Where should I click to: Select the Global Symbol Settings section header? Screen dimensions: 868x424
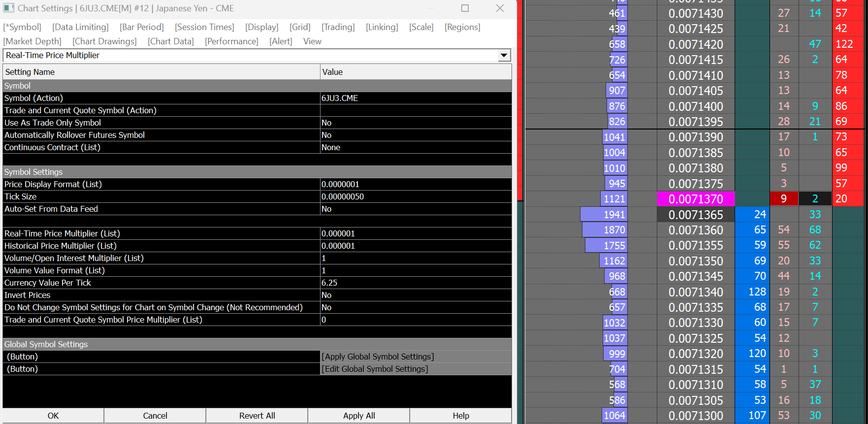(x=257, y=344)
